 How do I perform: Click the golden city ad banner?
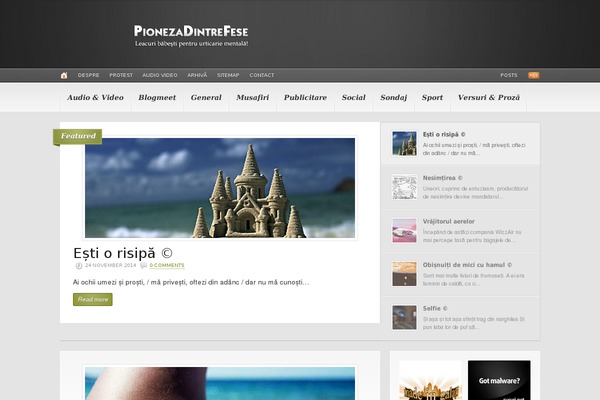[x=430, y=380]
